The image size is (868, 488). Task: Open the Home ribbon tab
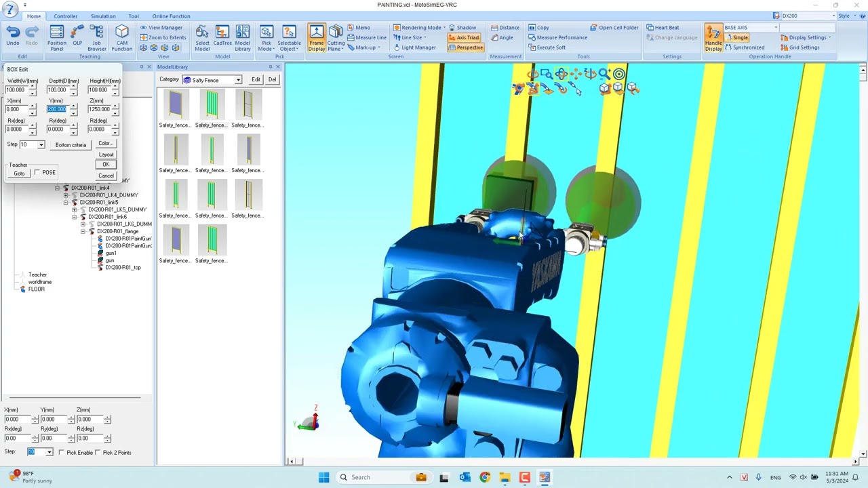(34, 16)
